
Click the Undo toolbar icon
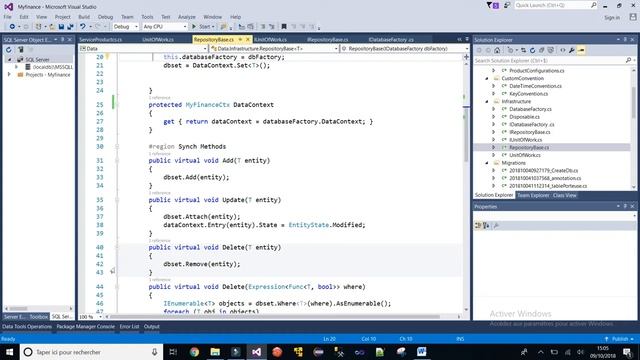tap(83, 27)
